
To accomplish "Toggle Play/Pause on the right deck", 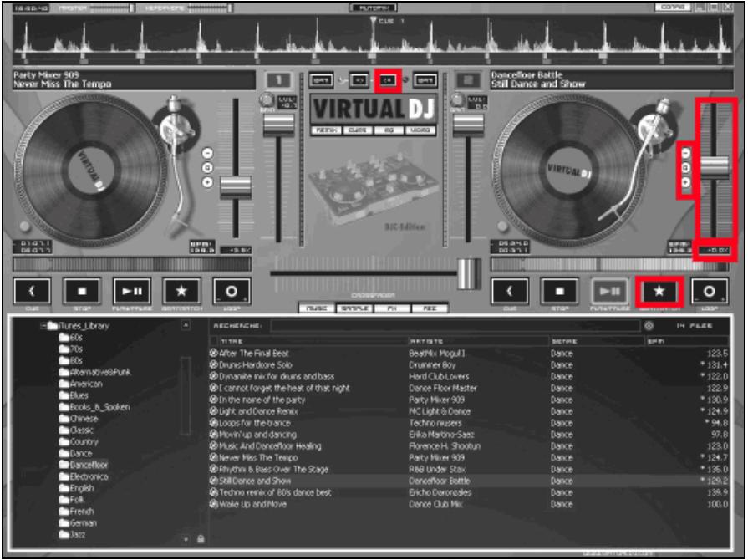I will [609, 291].
